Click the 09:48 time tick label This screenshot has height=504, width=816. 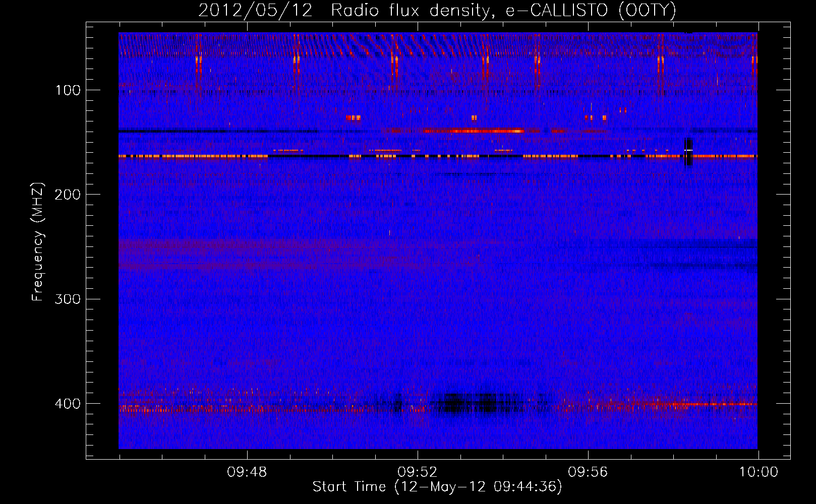coord(247,472)
